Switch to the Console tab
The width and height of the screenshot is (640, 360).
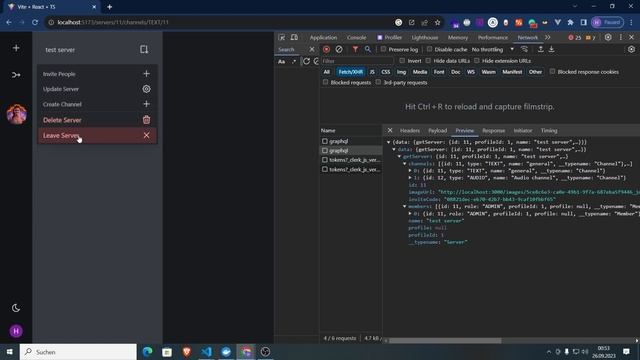point(356,38)
